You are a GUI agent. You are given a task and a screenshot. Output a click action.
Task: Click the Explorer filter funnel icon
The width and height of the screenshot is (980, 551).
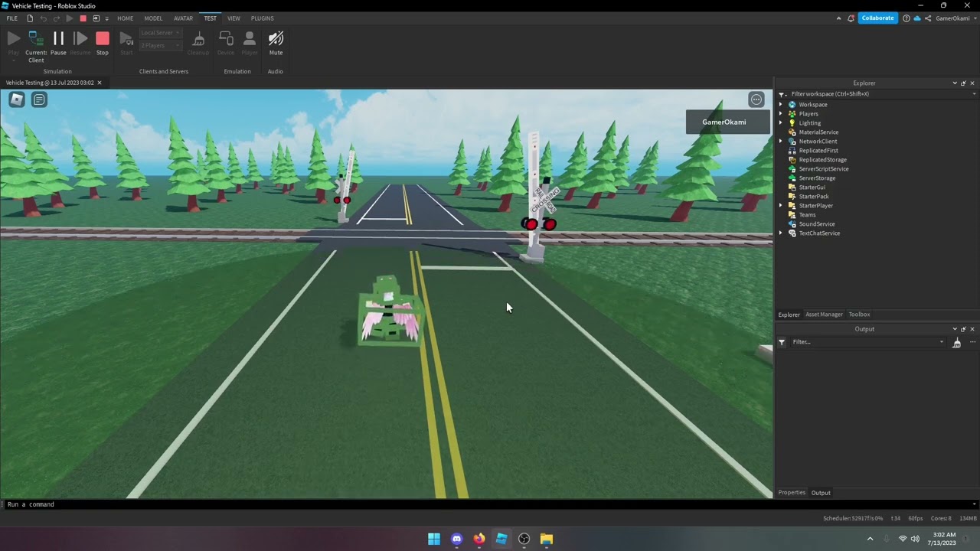[782, 94]
